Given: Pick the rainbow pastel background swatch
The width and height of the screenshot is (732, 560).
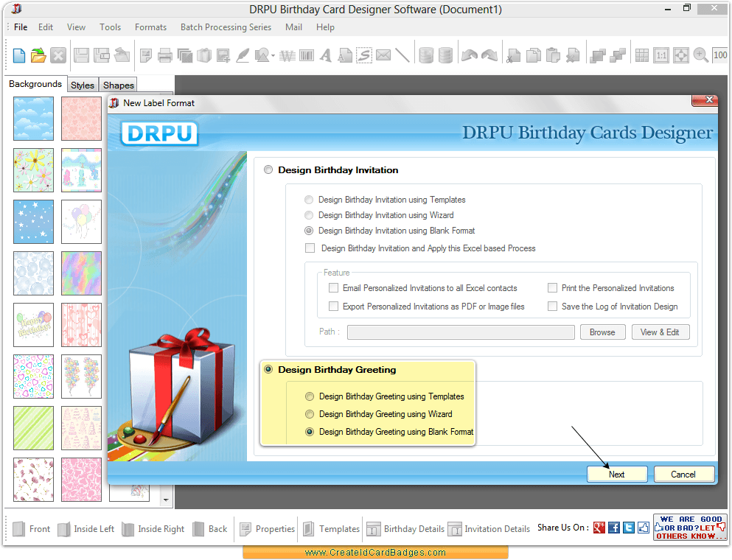Looking at the screenshot, I should click(81, 273).
